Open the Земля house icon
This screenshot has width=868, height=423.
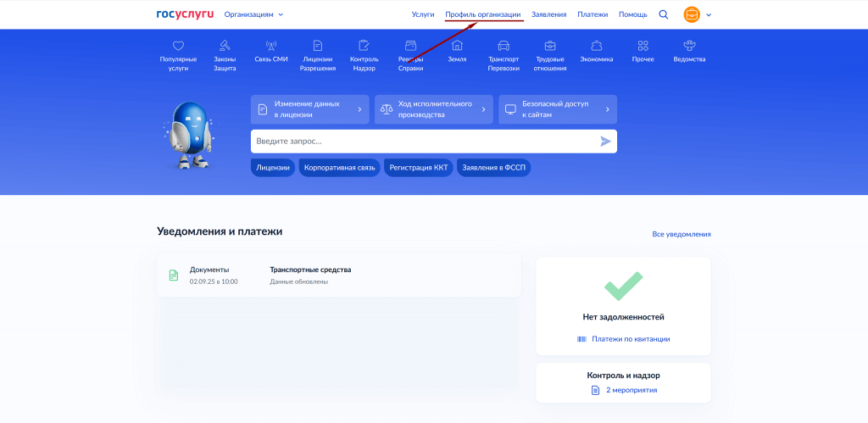point(457,46)
